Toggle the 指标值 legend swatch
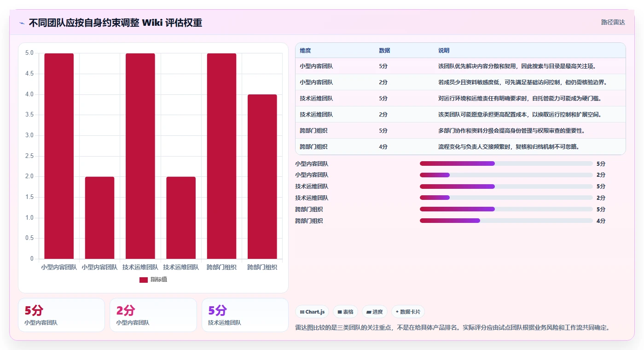 point(144,280)
